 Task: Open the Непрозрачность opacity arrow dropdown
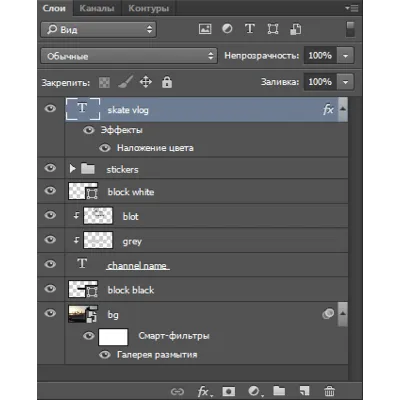tap(346, 56)
